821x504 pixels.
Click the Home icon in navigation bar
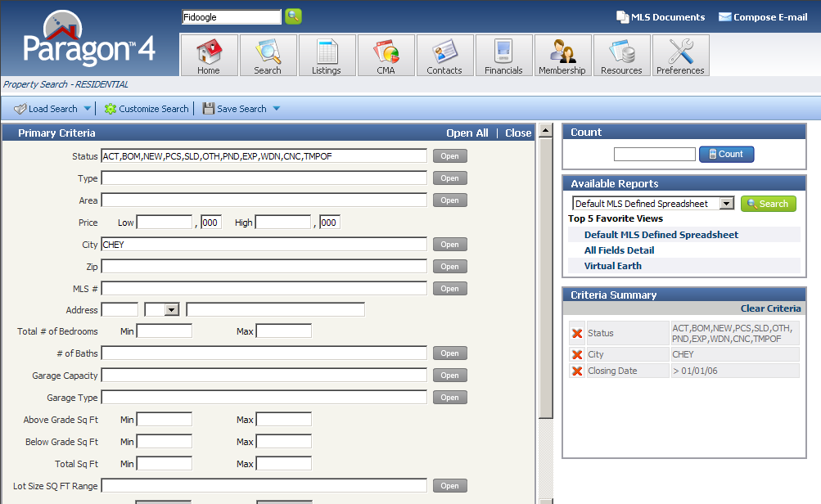(209, 52)
